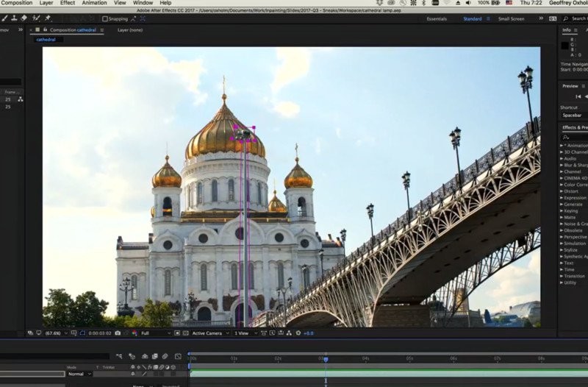Open the Full resolution dropdown
Screen dimensions: 588x387
coord(156,333)
